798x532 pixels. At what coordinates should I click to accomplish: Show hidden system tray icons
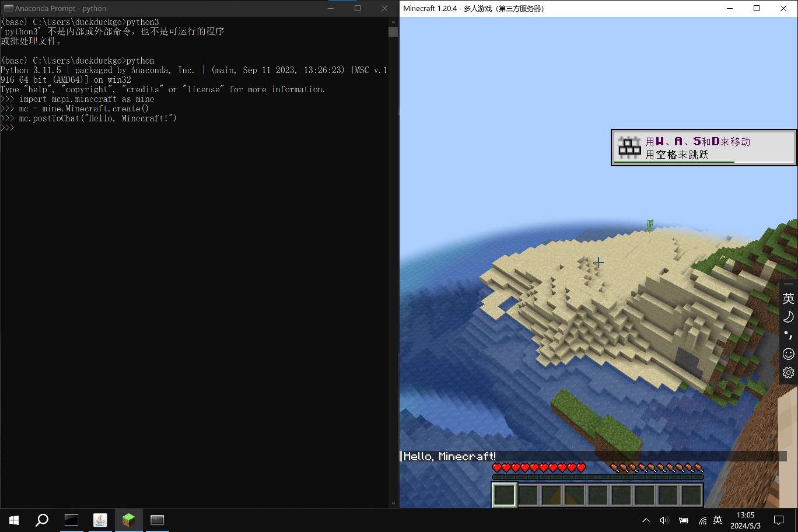(646, 520)
